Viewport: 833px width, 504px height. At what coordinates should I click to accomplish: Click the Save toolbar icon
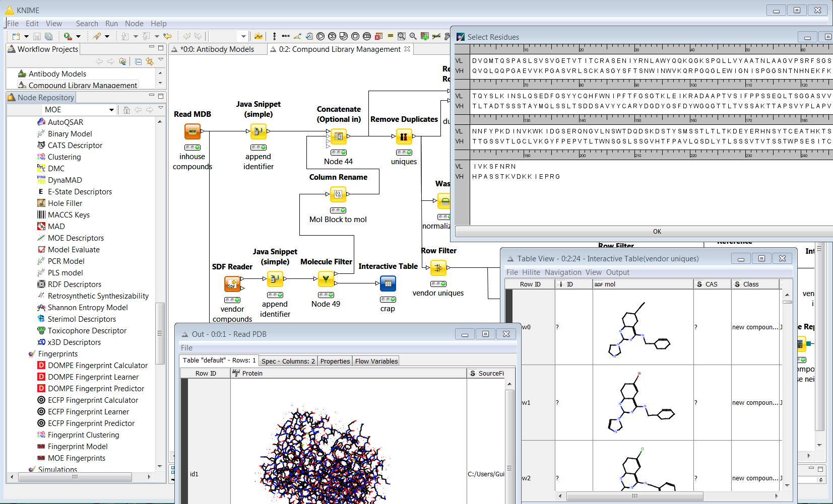point(37,36)
